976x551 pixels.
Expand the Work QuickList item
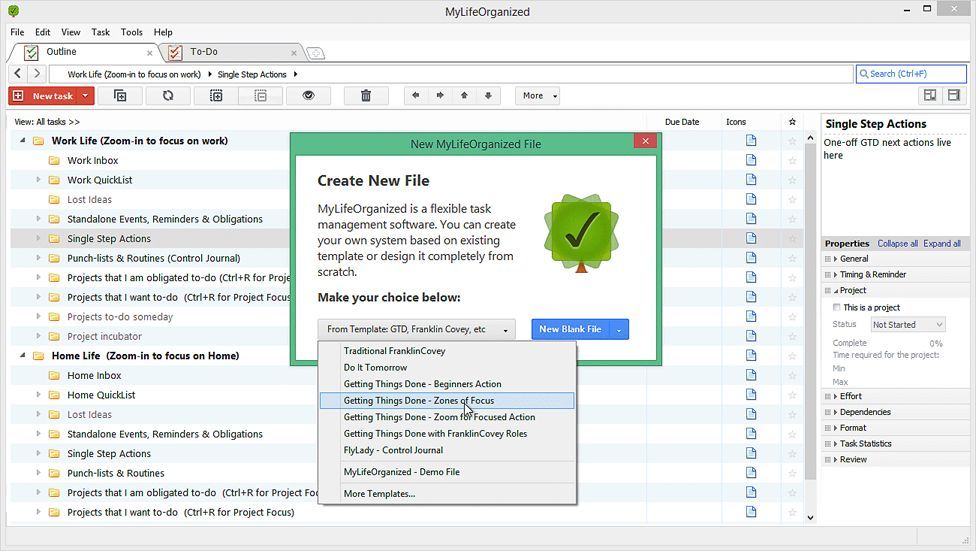pos(38,180)
